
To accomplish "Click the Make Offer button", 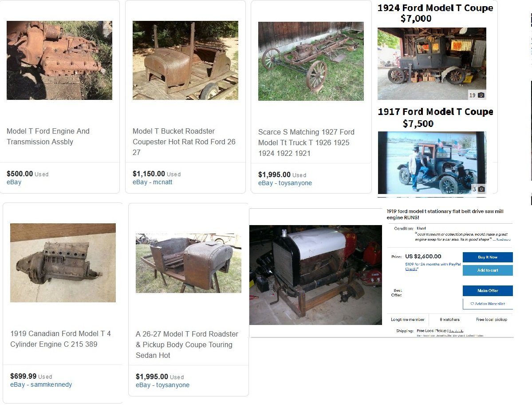I will [488, 290].
